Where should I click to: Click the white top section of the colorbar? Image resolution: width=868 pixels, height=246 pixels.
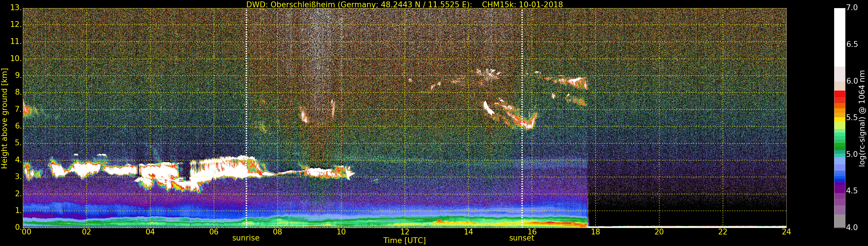pos(839,37)
